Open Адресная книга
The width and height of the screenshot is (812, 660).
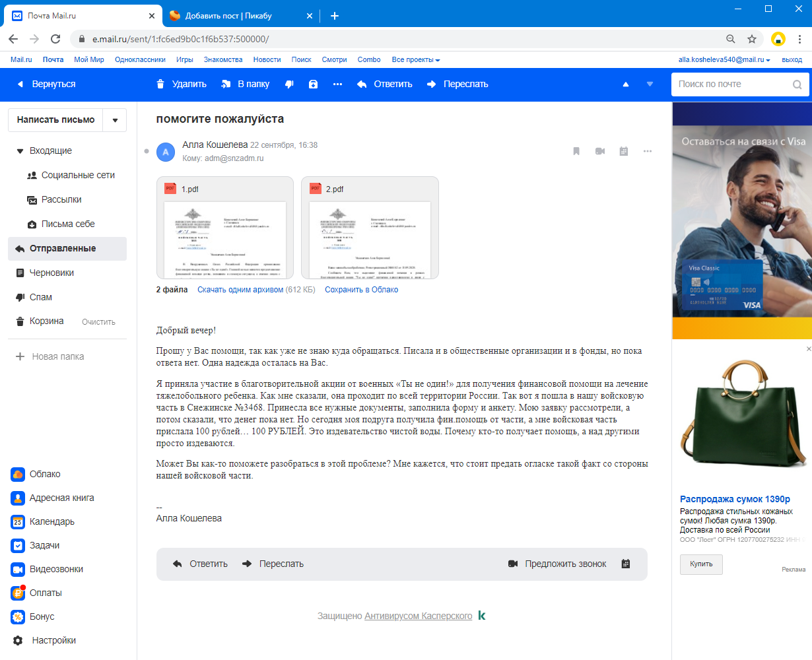pos(53,498)
